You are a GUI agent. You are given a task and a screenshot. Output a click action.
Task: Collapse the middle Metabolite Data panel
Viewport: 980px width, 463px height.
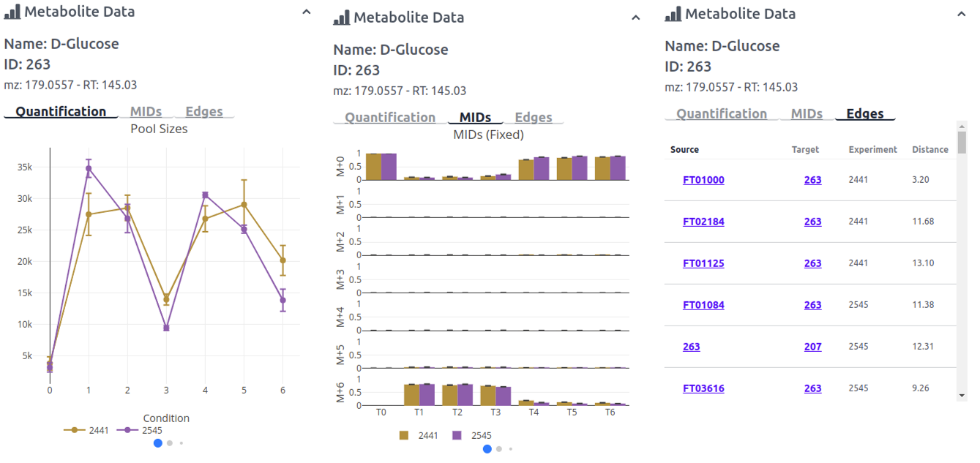(637, 17)
